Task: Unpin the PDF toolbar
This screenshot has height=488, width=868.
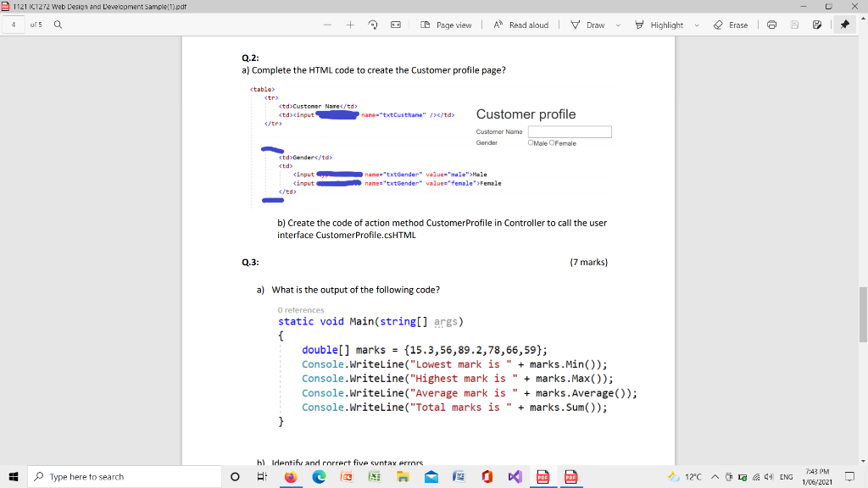Action: tap(845, 25)
